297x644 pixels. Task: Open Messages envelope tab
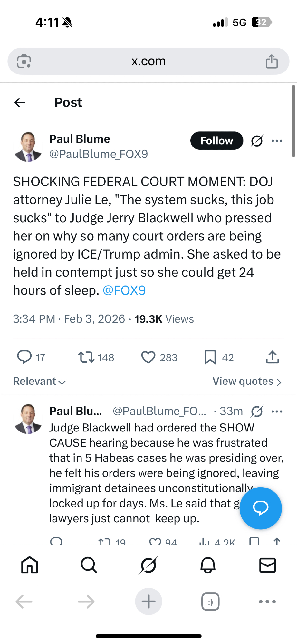click(267, 565)
